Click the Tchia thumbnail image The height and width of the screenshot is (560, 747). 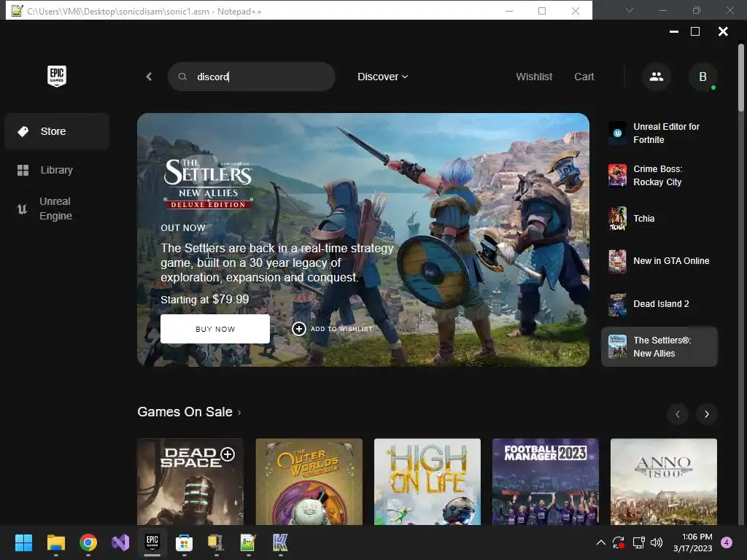coord(617,219)
